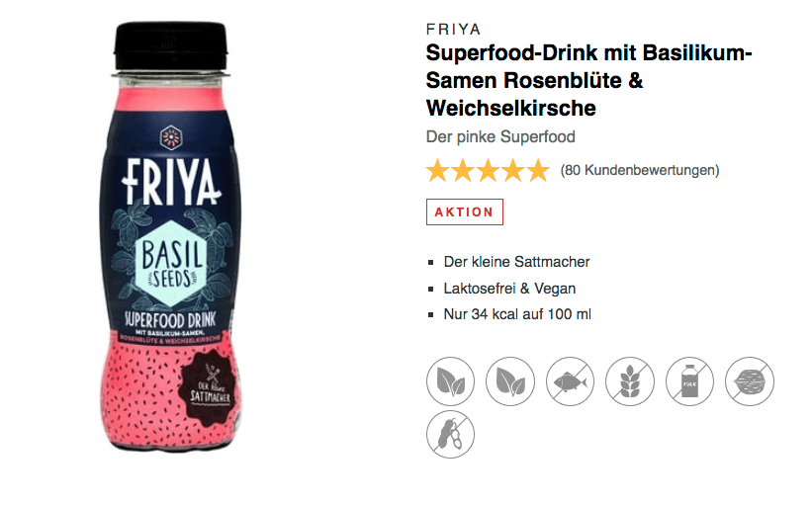Click the red AKTION badge
812x505 pixels.
465,212
